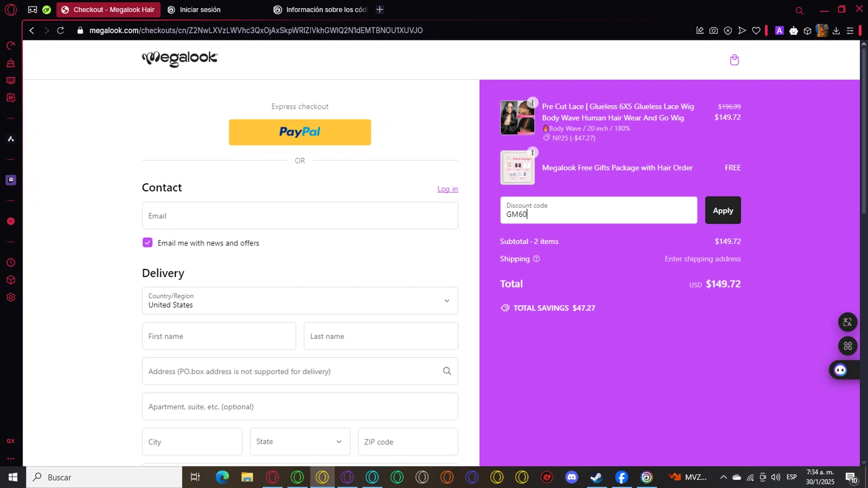Image resolution: width=868 pixels, height=488 pixels.
Task: Open the shopping bag cart icon
Action: (734, 60)
